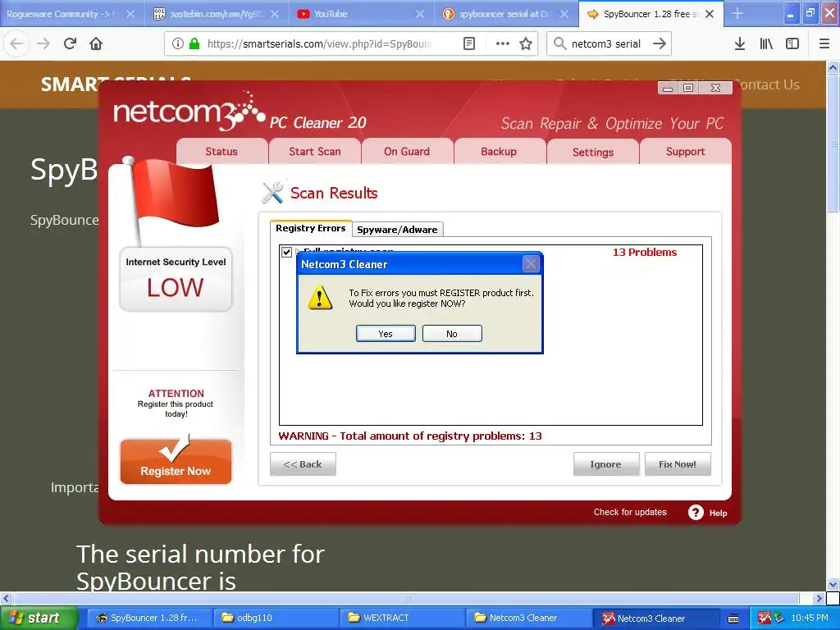Maximize the PC Cleaner window
840x630 pixels.
point(688,88)
